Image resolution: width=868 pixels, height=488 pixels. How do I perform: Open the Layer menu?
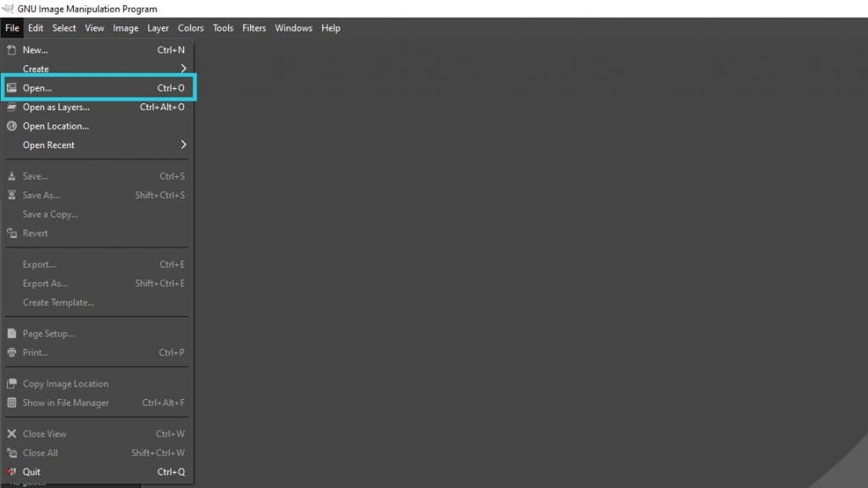pos(158,28)
